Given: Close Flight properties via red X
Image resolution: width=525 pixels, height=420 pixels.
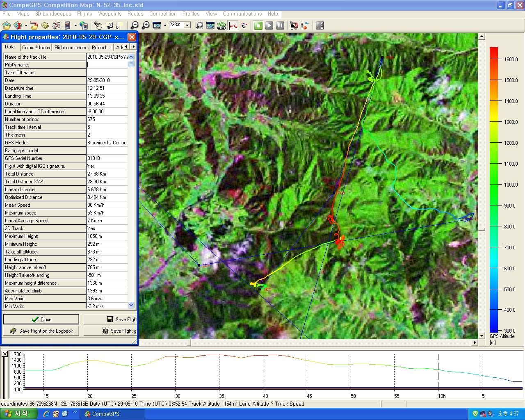Looking at the screenshot, I should click(132, 37).
